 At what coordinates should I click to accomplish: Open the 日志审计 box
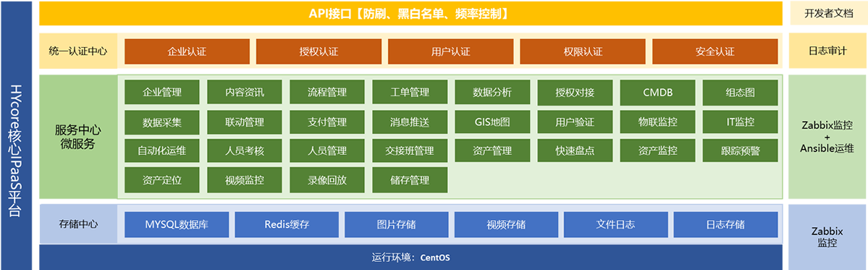[828, 51]
